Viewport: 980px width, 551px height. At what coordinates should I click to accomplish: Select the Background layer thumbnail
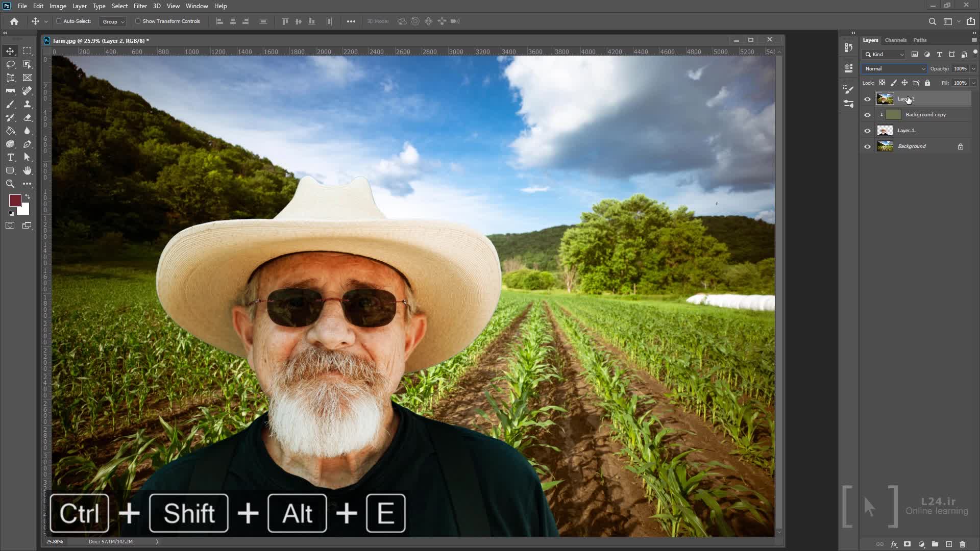click(885, 146)
